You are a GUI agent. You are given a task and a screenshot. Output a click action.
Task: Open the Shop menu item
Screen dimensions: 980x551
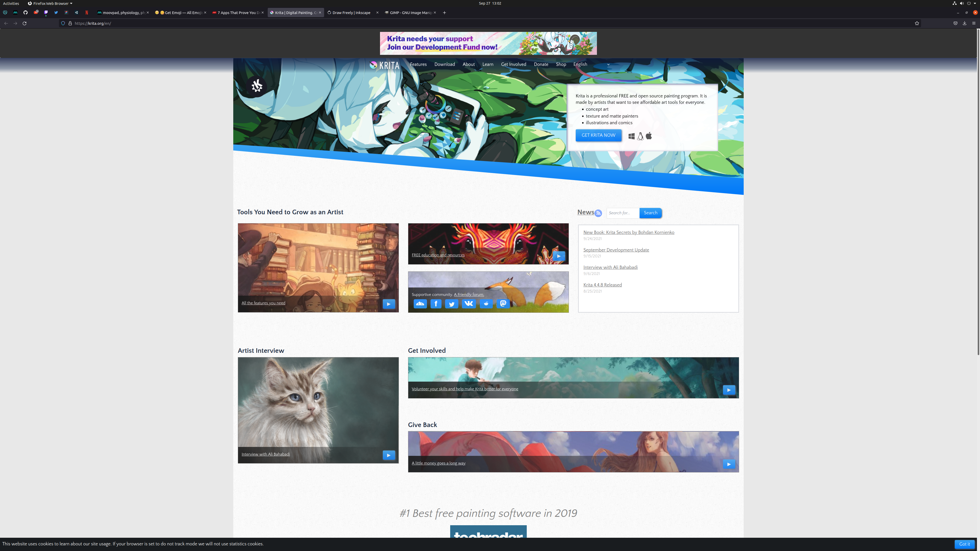pyautogui.click(x=561, y=64)
